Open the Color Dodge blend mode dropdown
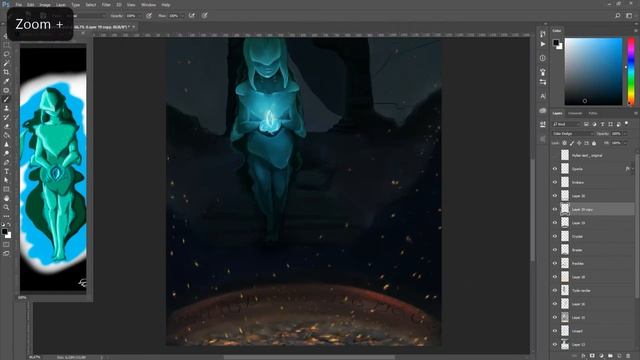The width and height of the screenshot is (640, 360). point(572,134)
